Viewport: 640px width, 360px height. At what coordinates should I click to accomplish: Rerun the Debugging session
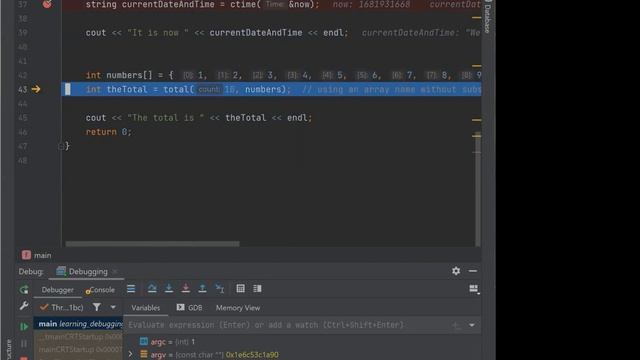click(x=24, y=289)
